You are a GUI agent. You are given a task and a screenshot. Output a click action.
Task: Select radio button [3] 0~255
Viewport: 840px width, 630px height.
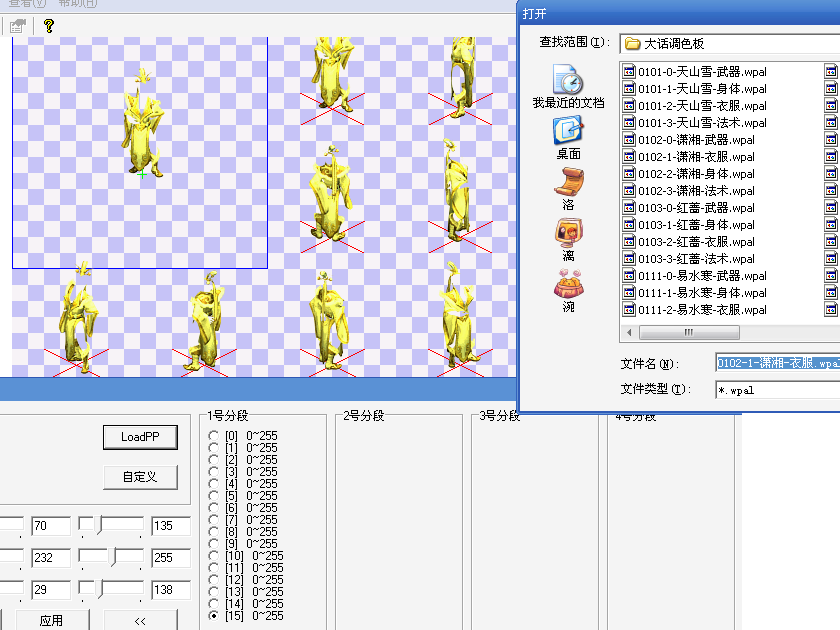(x=214, y=472)
